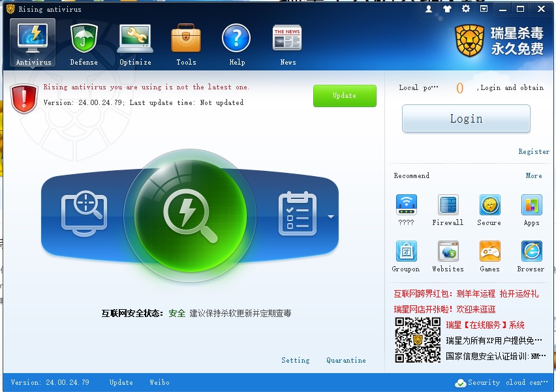Viewport: 556px width, 392px height.
Task: Click the Rising antivirus title bar lion icon
Action: [x=10, y=9]
